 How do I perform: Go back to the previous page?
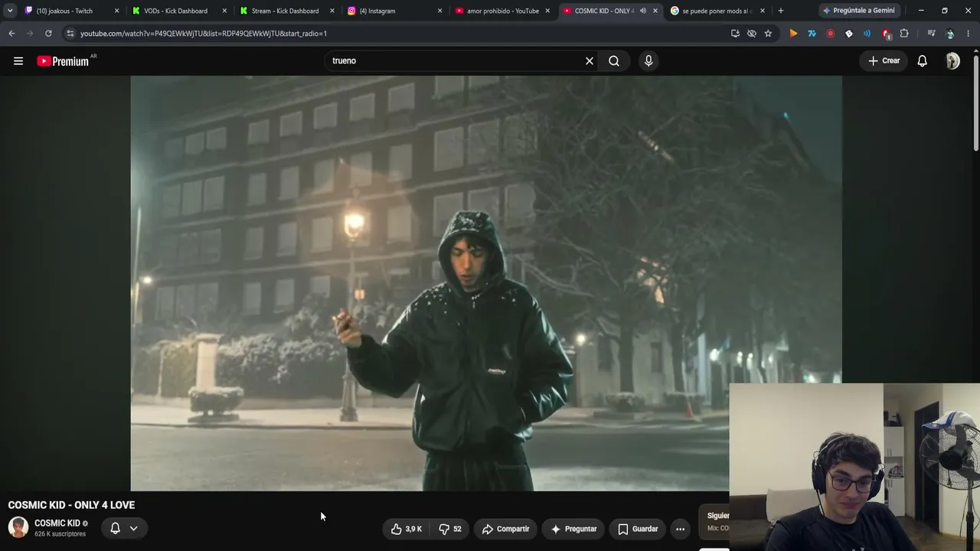11,34
